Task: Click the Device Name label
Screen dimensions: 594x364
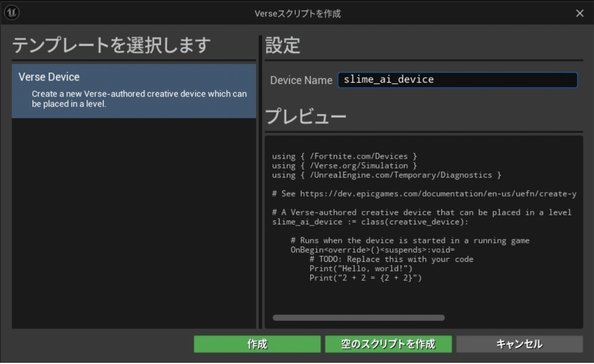Action: point(301,80)
